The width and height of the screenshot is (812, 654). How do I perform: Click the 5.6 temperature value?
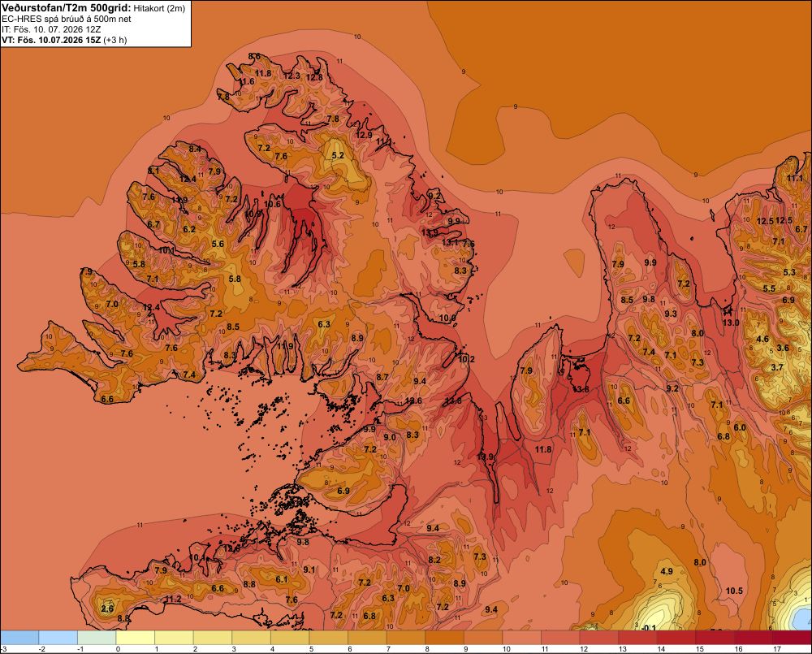(218, 244)
